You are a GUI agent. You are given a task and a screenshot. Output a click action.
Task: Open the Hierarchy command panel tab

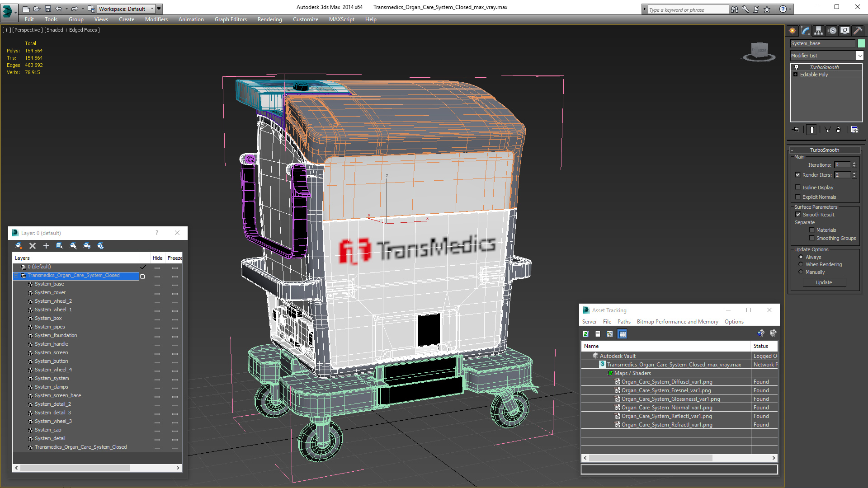pyautogui.click(x=819, y=31)
